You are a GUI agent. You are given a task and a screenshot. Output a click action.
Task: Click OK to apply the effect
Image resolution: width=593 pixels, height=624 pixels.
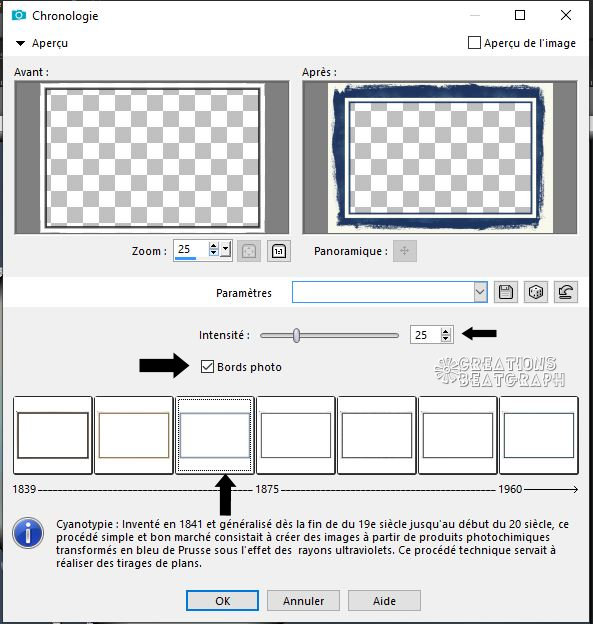click(222, 601)
